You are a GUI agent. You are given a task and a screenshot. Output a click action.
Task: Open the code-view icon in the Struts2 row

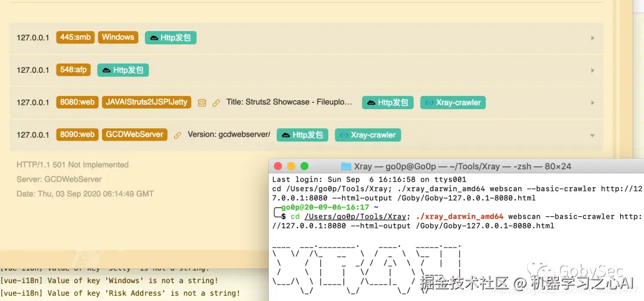coord(202,103)
